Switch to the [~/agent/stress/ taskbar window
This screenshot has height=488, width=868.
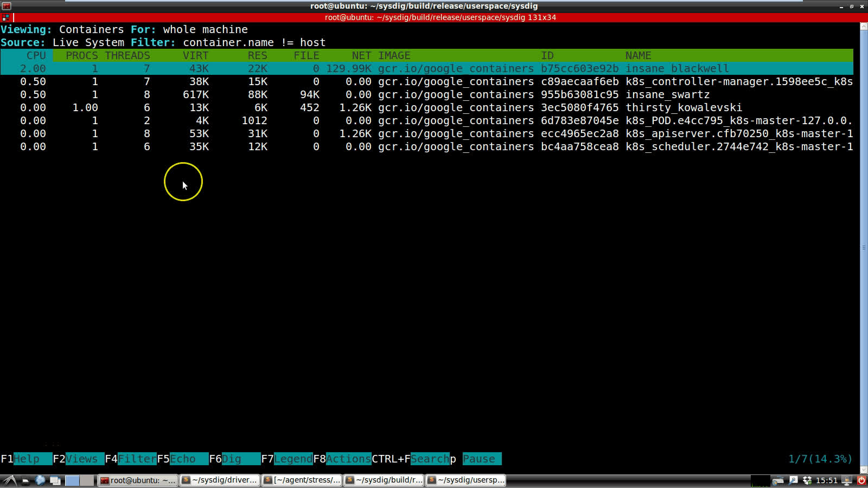click(x=302, y=480)
